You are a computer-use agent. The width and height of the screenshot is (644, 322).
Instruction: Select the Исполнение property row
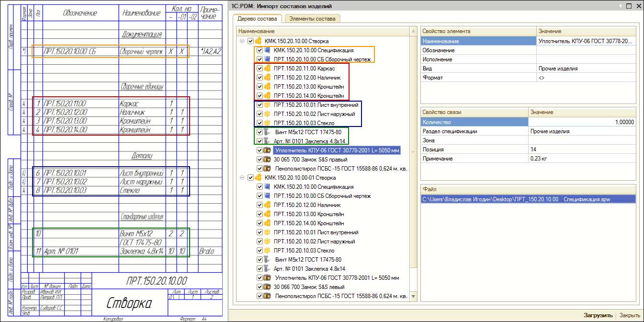point(528,59)
